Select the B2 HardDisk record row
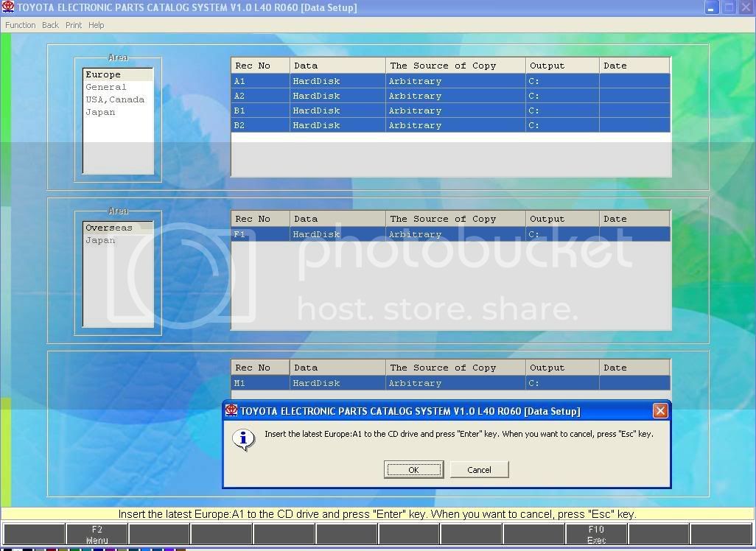Viewport: 756px width, 551px height. point(450,125)
